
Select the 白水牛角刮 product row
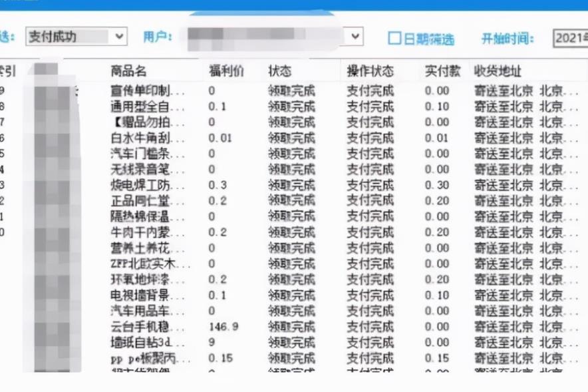tap(140, 138)
